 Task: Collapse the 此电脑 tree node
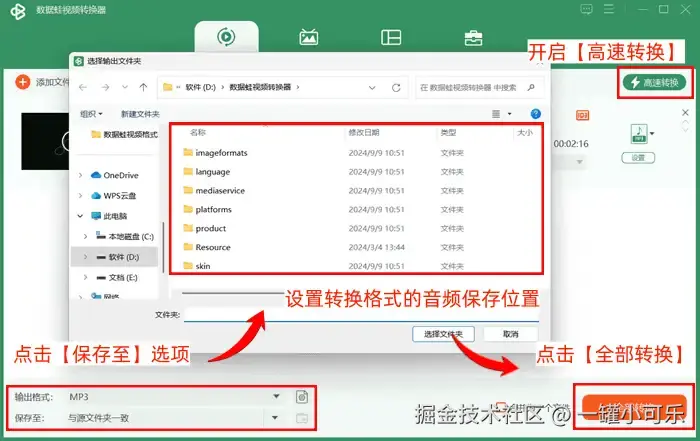pos(80,216)
